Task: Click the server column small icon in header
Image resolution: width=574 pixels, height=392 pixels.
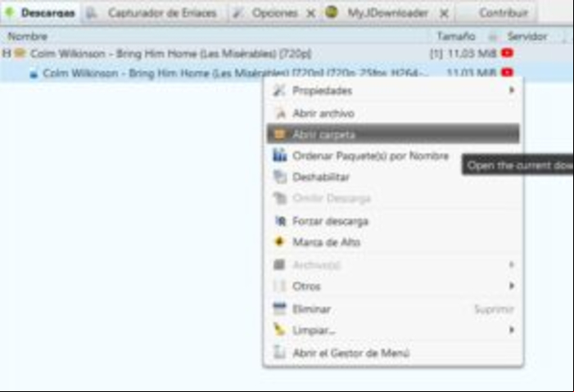Action: (x=493, y=37)
